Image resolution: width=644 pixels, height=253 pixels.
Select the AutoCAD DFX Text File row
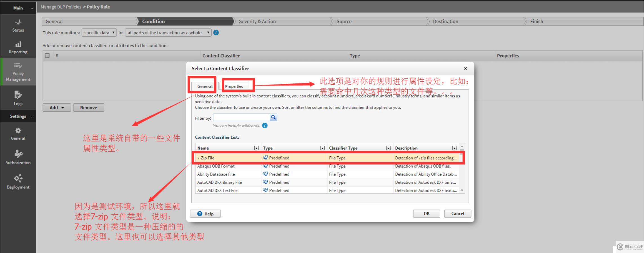coord(327,190)
